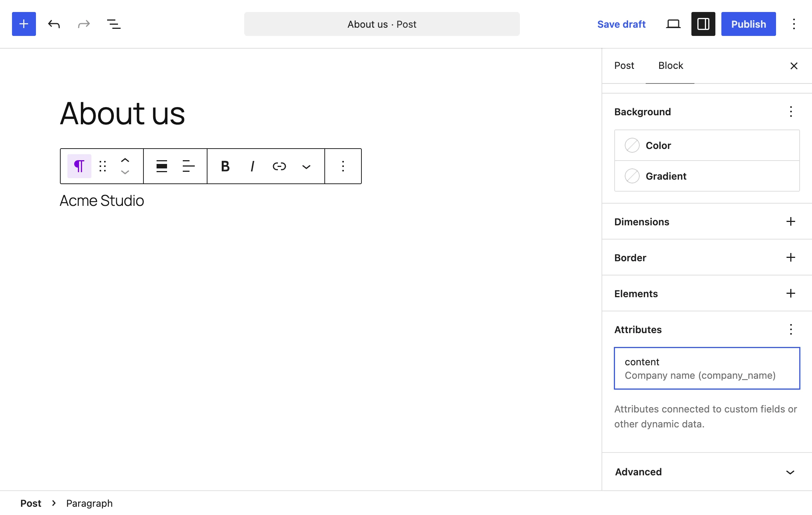Add a Border setting
The image size is (812, 515).
click(791, 257)
